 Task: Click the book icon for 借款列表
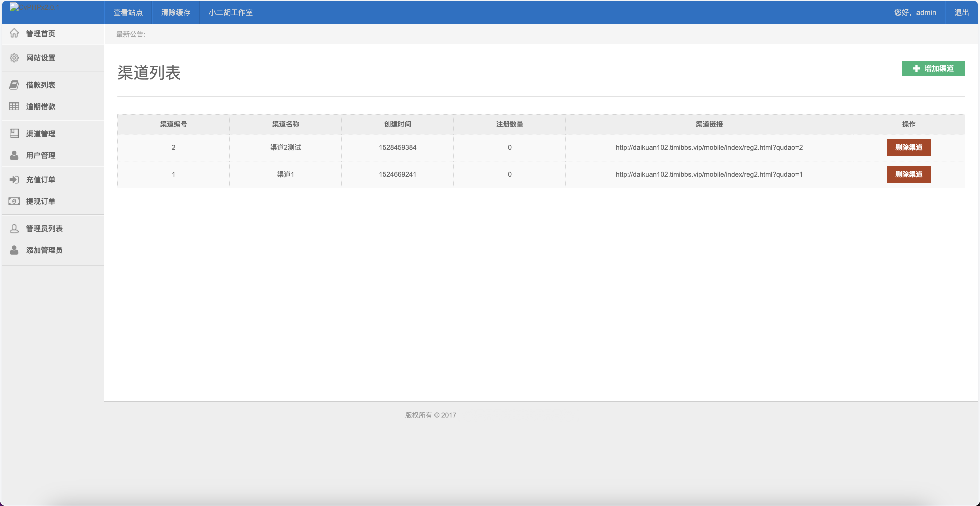click(x=14, y=85)
